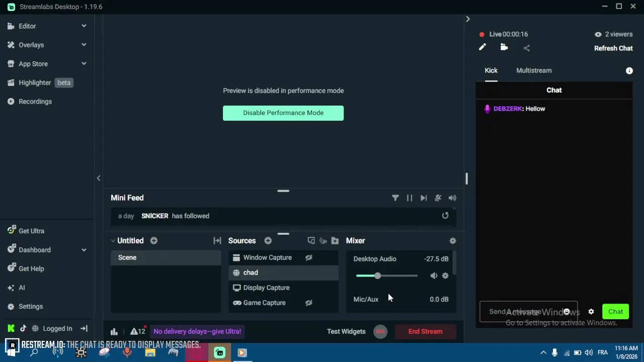Log out using arrow icon beside Logged In
Screen dimensions: 644x362
click(84, 328)
